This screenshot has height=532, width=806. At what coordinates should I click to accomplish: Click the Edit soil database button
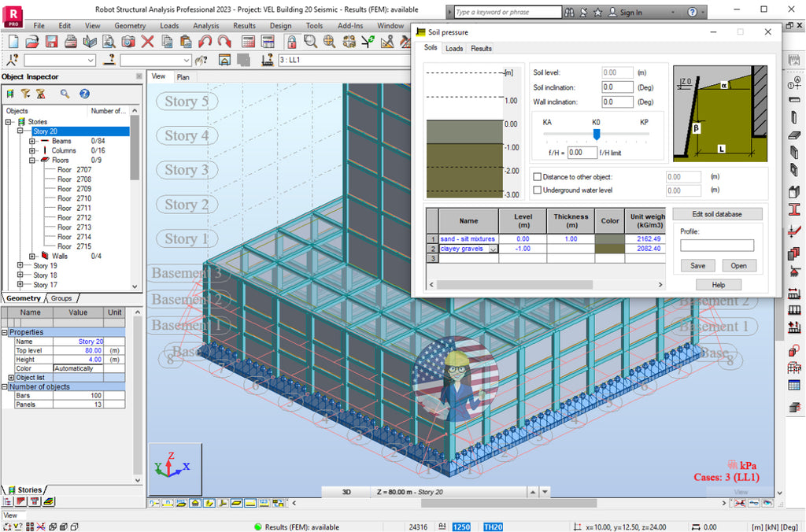click(x=719, y=213)
